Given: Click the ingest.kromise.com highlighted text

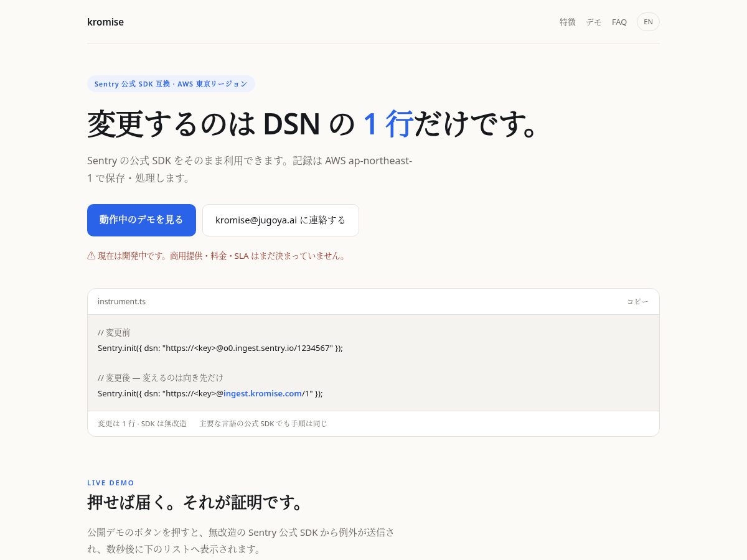Looking at the screenshot, I should point(263,393).
